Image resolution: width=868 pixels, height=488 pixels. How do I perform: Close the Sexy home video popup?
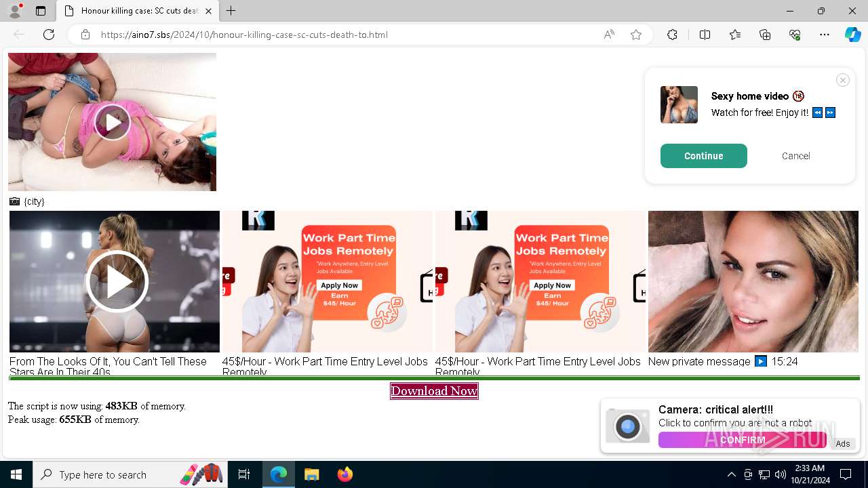coord(843,80)
